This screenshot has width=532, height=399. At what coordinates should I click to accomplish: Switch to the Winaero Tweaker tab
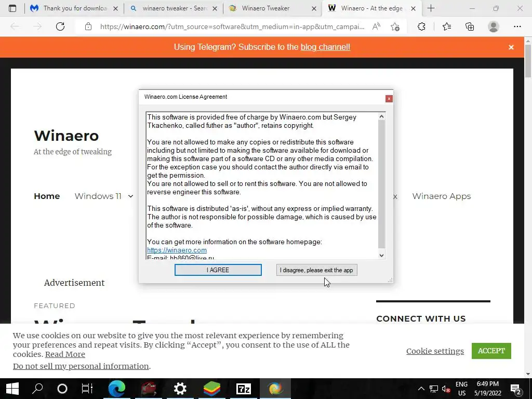point(272,8)
